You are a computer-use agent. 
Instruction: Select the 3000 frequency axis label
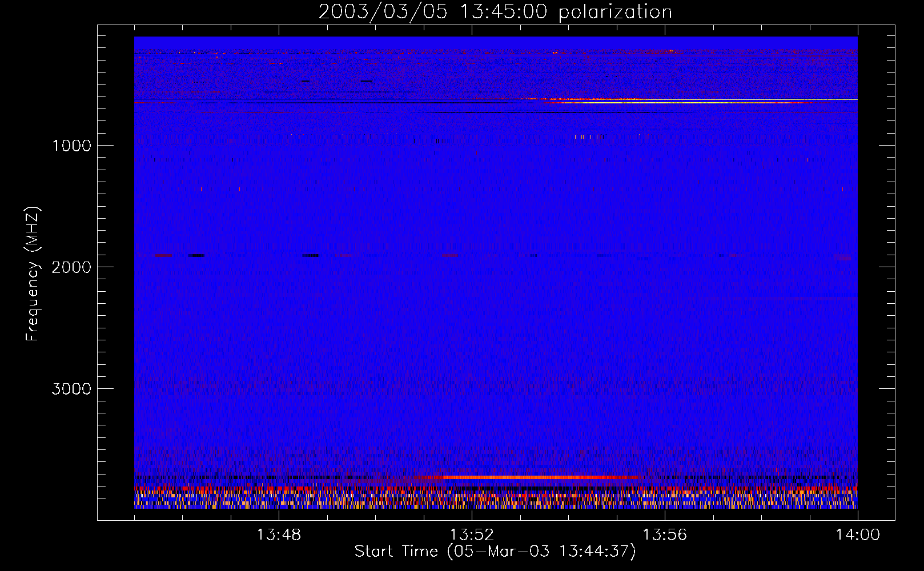point(71,389)
